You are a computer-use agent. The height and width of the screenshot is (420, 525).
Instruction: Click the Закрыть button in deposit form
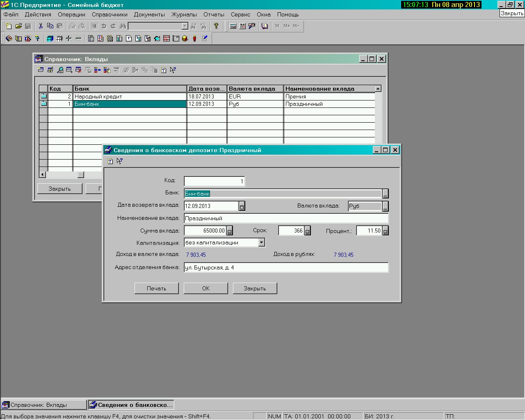(255, 288)
